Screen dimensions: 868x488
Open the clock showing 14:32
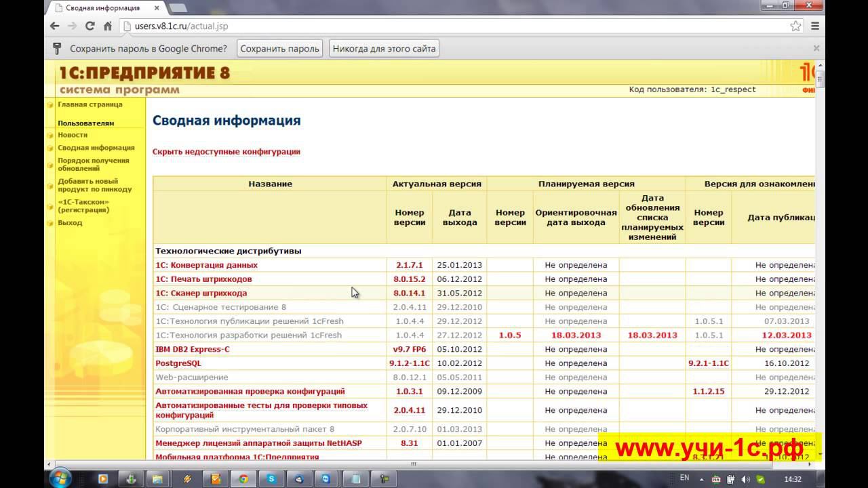[x=793, y=479]
